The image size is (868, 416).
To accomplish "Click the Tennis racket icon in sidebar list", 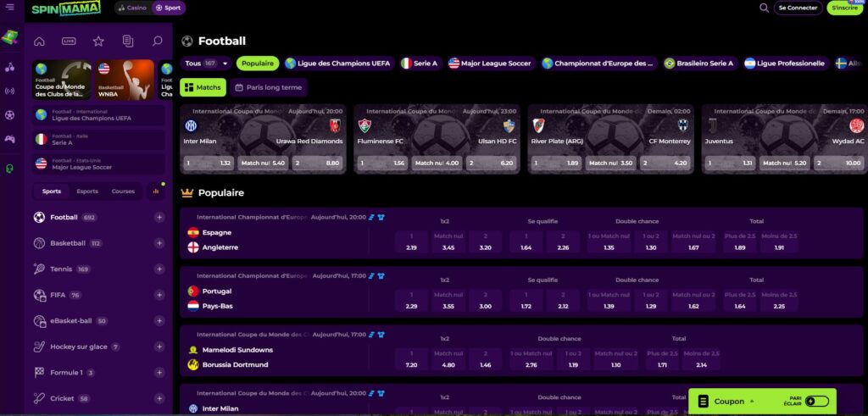I will [x=39, y=269].
